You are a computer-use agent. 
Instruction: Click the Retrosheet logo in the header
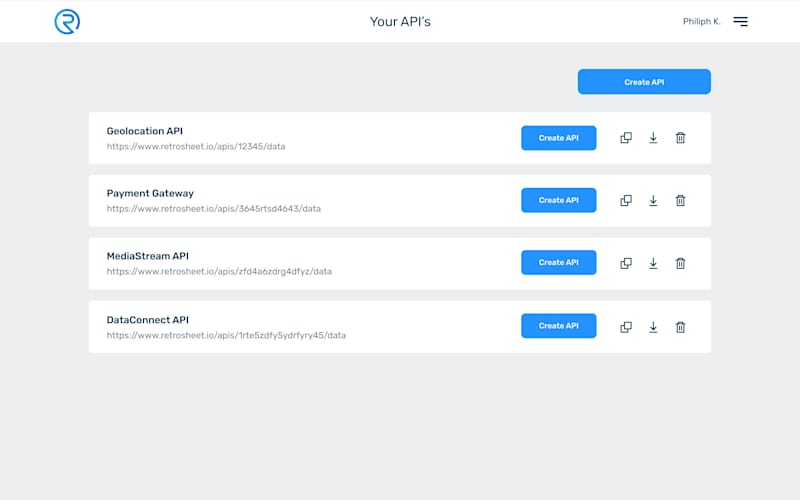[x=67, y=21]
